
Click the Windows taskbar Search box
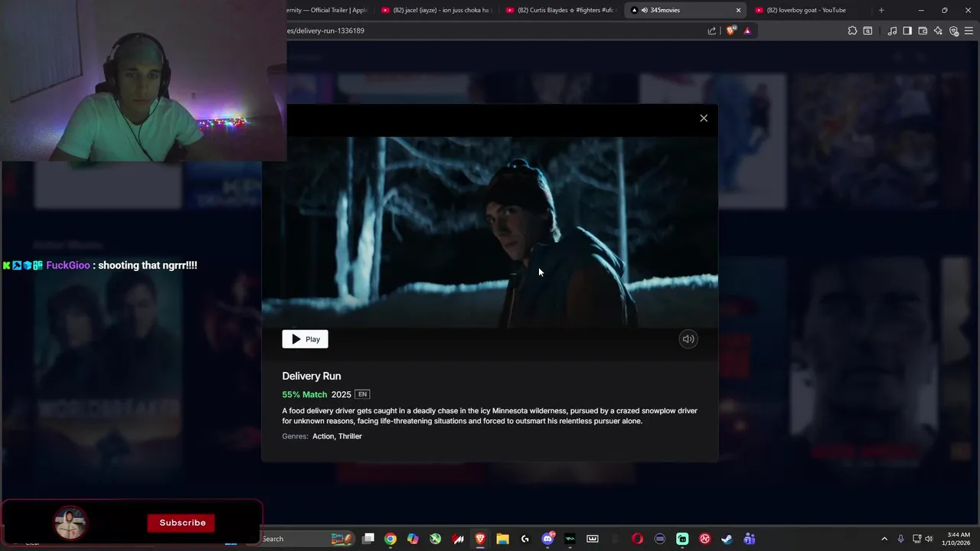click(306, 539)
